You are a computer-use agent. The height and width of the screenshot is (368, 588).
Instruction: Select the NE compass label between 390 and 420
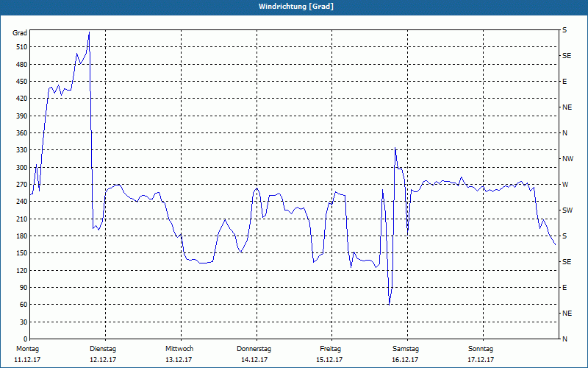pyautogui.click(x=567, y=107)
